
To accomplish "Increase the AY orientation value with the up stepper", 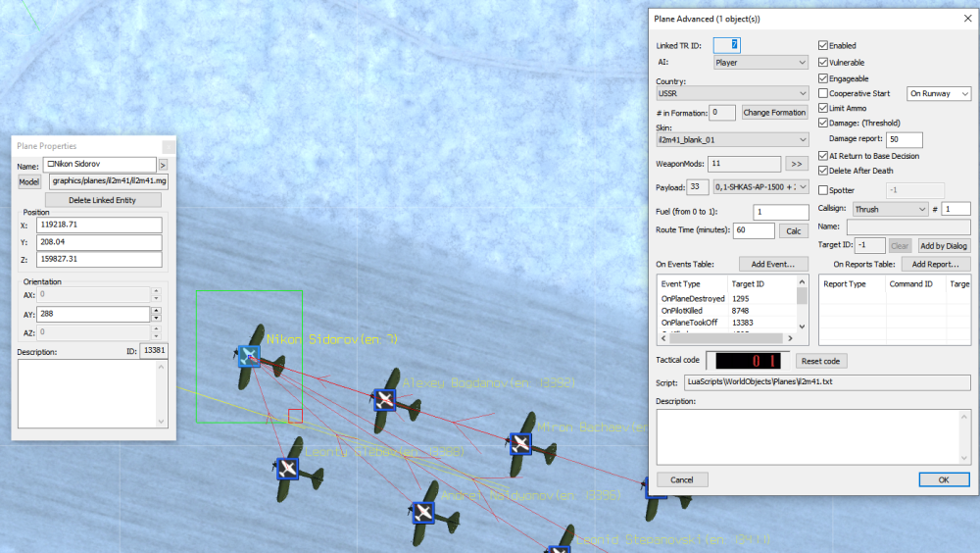I will [x=156, y=310].
